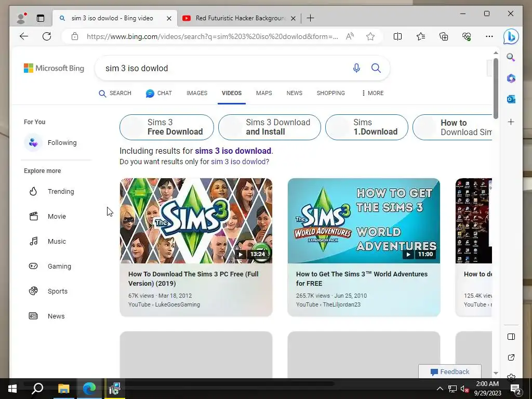Select Sims 3 Download and Install chip

(270, 127)
